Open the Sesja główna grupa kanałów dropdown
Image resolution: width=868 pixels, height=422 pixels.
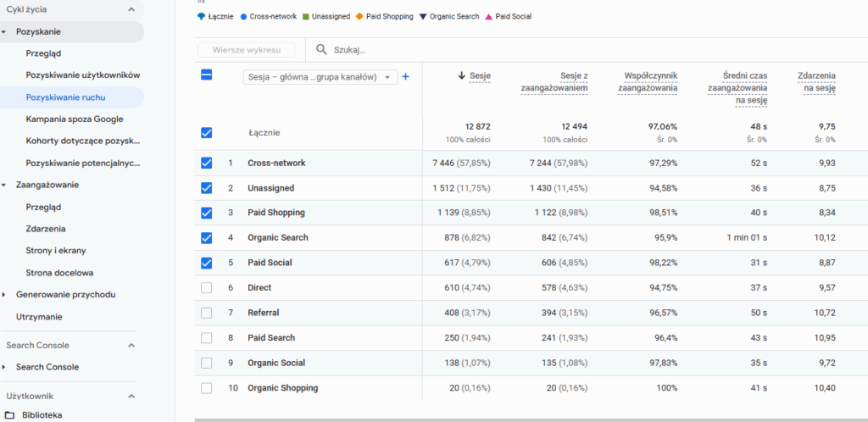(x=320, y=77)
